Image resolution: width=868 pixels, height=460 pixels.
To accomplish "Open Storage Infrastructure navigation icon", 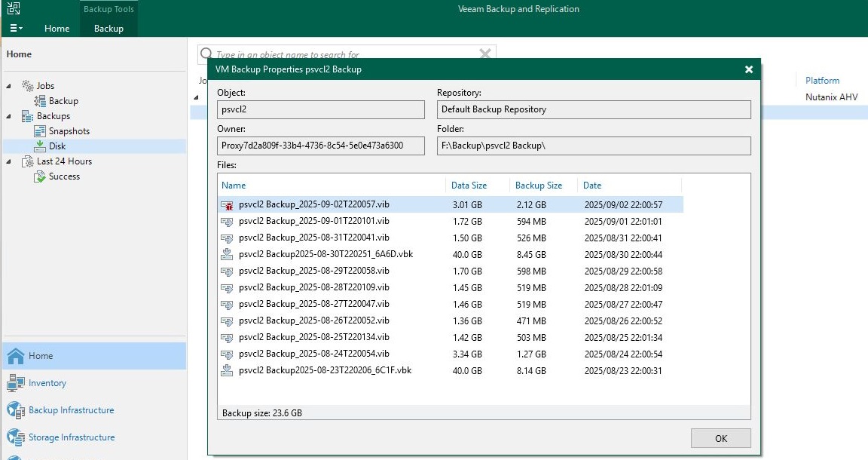I will tap(16, 437).
